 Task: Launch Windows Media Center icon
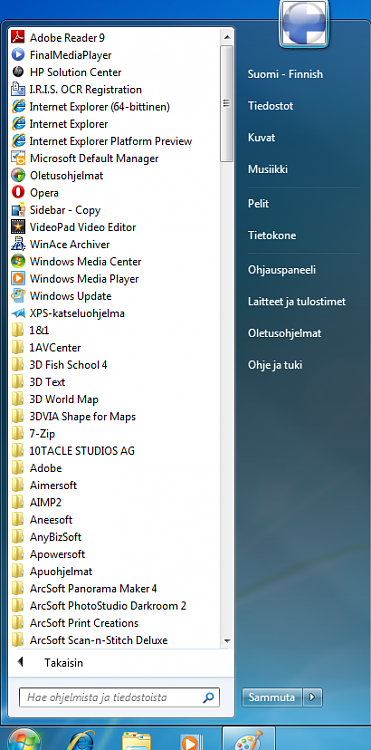click(18, 262)
